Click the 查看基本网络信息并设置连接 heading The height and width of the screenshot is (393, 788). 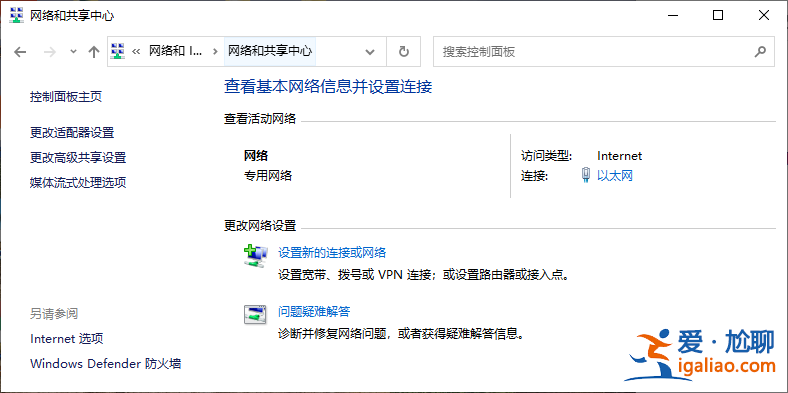(x=328, y=87)
